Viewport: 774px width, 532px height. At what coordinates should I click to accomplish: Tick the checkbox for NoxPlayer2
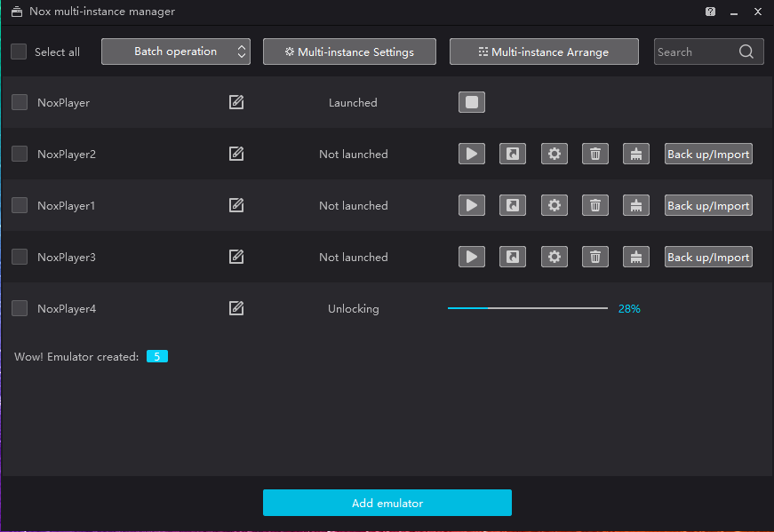(20, 154)
